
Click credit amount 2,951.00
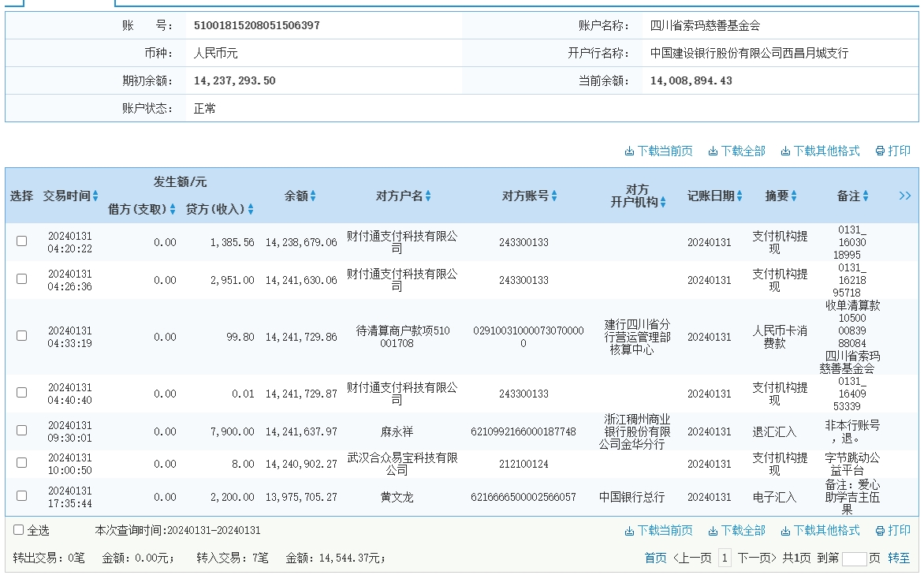pyautogui.click(x=232, y=280)
